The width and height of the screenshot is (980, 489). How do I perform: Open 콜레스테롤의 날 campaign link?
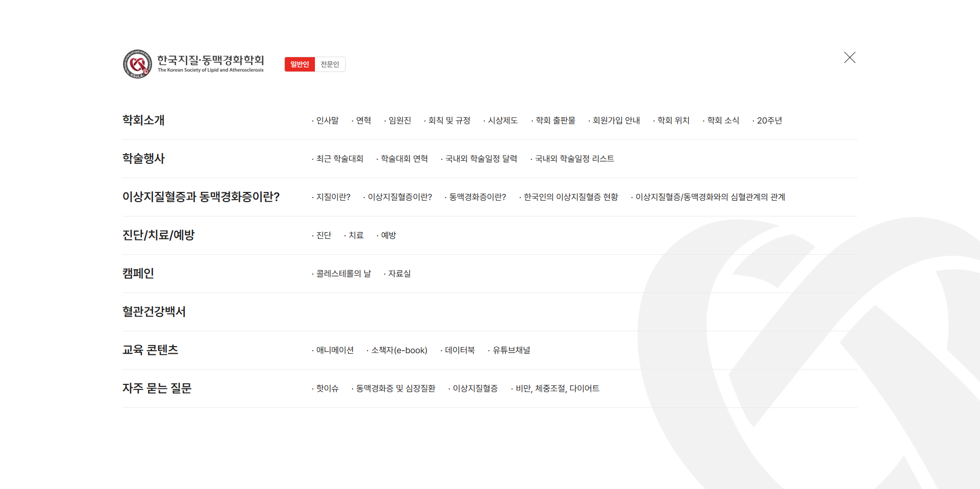pyautogui.click(x=344, y=274)
